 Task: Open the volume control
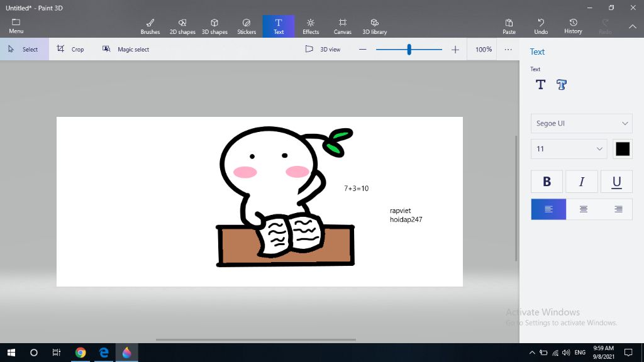pos(566,353)
